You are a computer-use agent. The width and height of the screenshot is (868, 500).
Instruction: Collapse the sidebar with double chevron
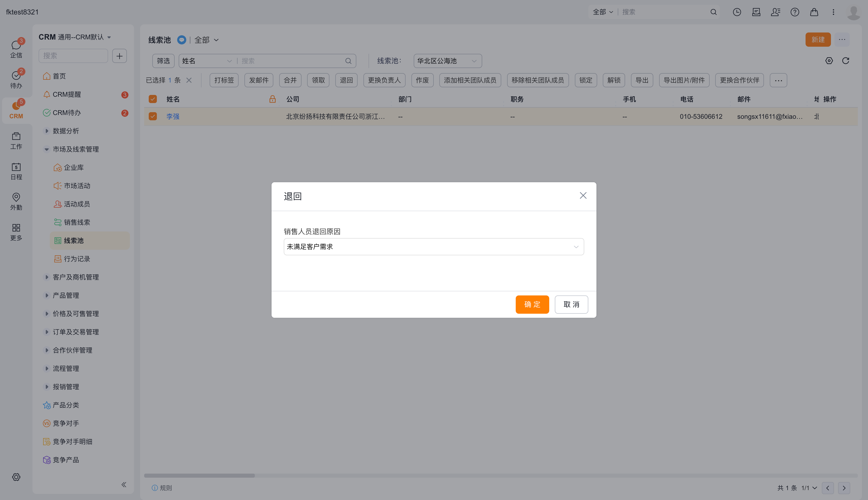click(124, 485)
